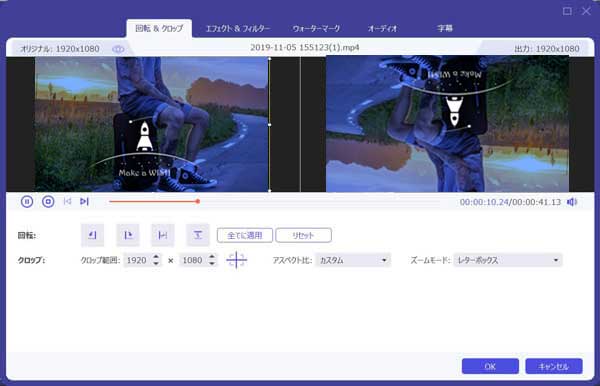Click the file name 2019-11-05 155123(1).mp4

click(305, 48)
